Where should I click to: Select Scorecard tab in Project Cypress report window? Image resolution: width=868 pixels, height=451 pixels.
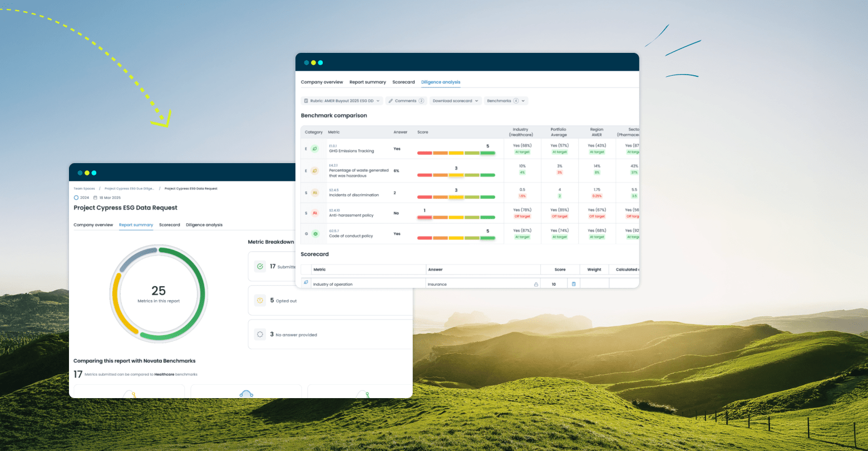(169, 225)
